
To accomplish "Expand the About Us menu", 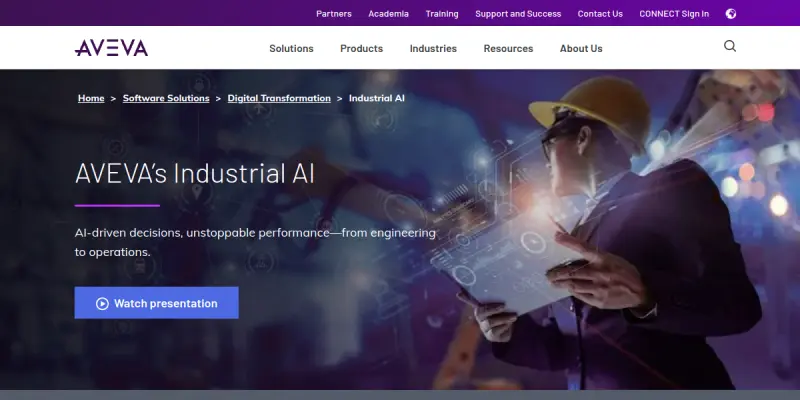I will 581,48.
